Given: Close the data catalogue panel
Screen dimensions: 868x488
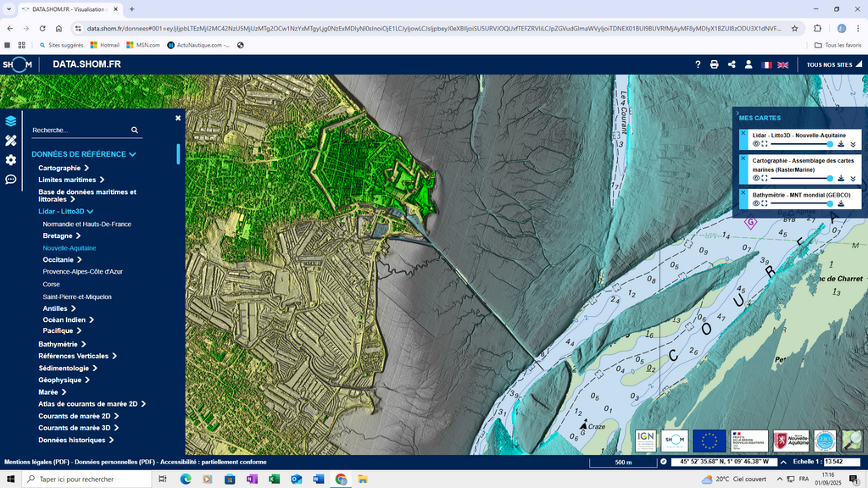Looking at the screenshot, I should pyautogui.click(x=178, y=118).
